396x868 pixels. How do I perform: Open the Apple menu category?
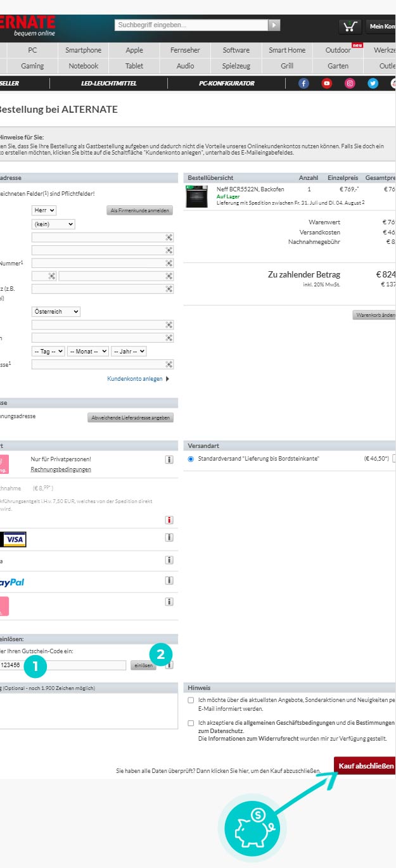[134, 50]
